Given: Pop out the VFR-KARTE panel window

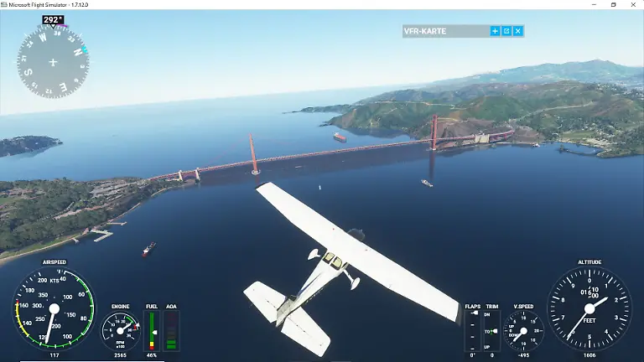Looking at the screenshot, I should click(506, 31).
